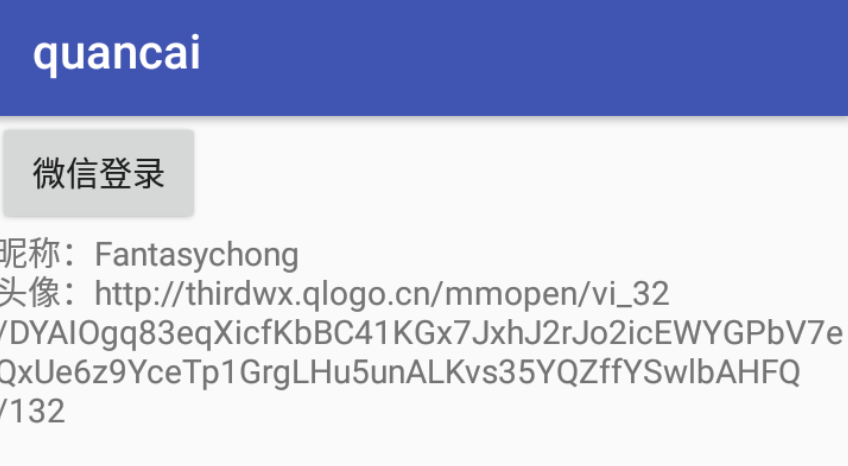Click the quancai app title
This screenshot has width=848, height=466.
(116, 54)
